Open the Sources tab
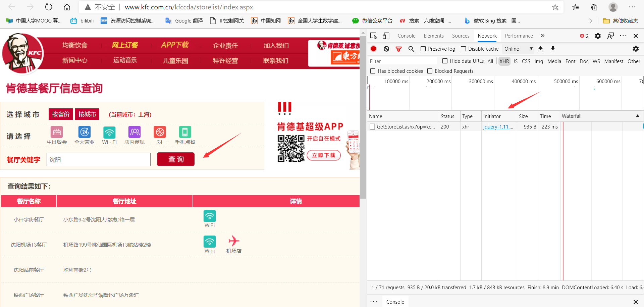This screenshot has height=307, width=644. 461,36
